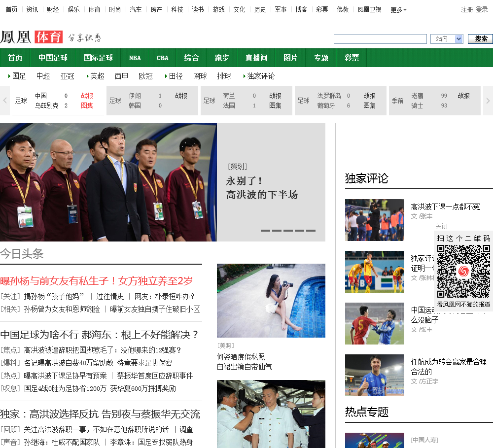Click the 搜索 button

[x=481, y=38]
